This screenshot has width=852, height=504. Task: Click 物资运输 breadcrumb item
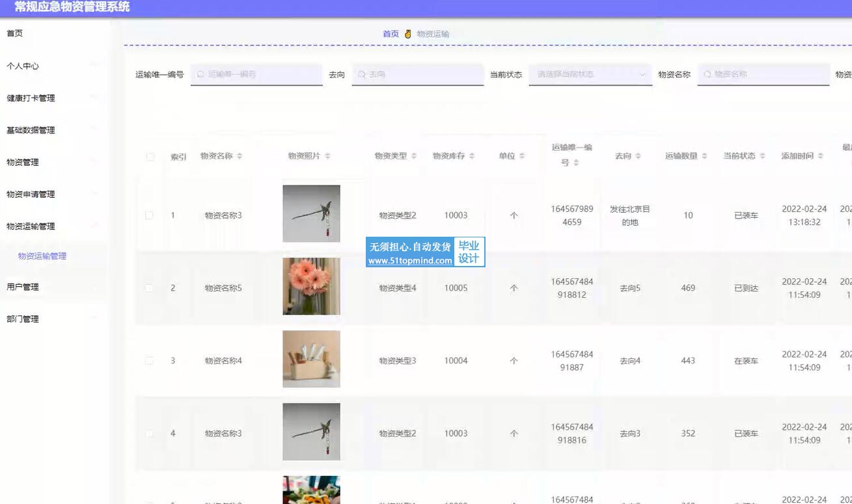433,34
